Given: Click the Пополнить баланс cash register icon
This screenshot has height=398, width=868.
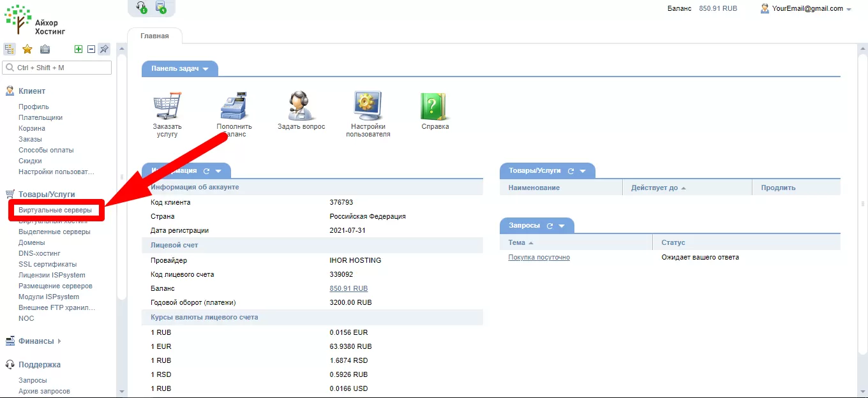Looking at the screenshot, I should coord(234,106).
